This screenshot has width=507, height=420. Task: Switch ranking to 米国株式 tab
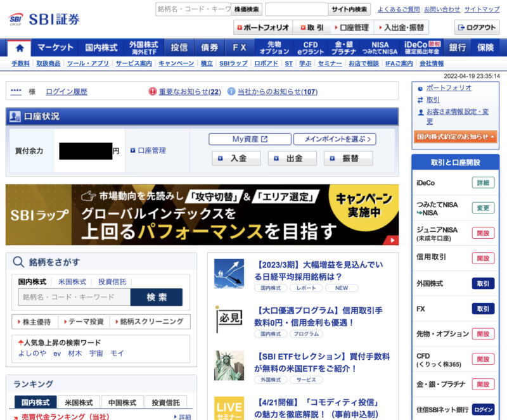(x=79, y=402)
